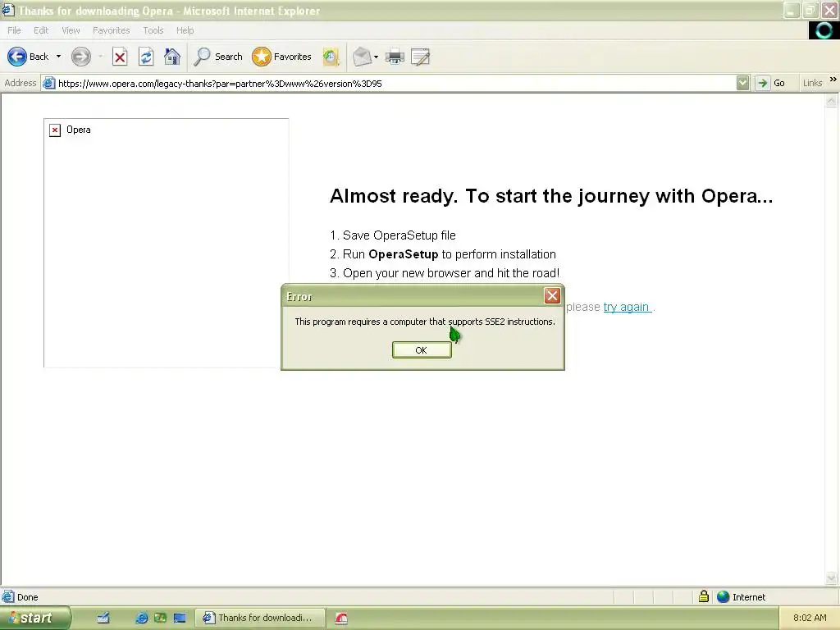This screenshot has width=840, height=630.
Task: Click the 'Almost ready' heading text
Action: coord(551,196)
